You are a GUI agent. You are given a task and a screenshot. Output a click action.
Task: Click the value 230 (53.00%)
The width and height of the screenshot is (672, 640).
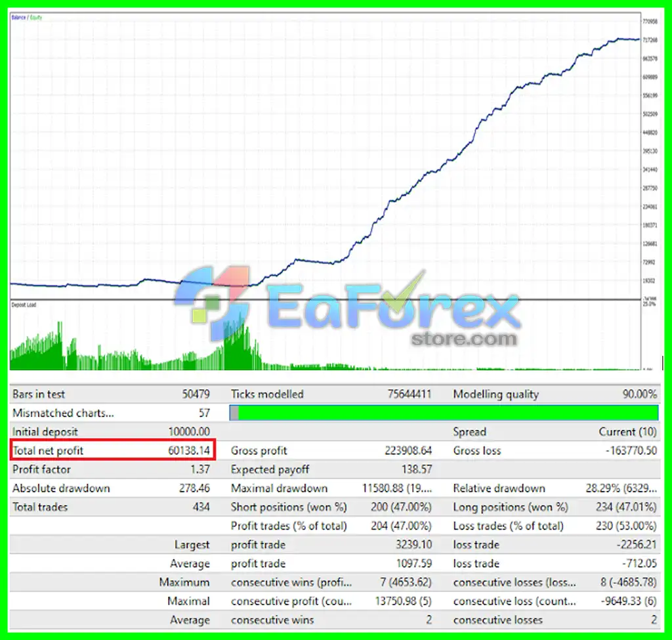626,526
